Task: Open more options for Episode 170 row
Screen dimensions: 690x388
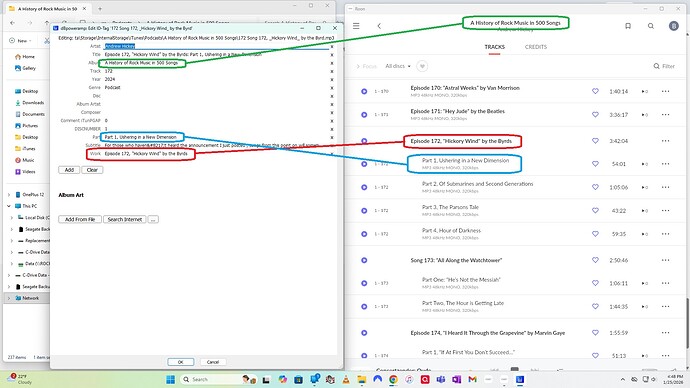Action: pyautogui.click(x=665, y=92)
